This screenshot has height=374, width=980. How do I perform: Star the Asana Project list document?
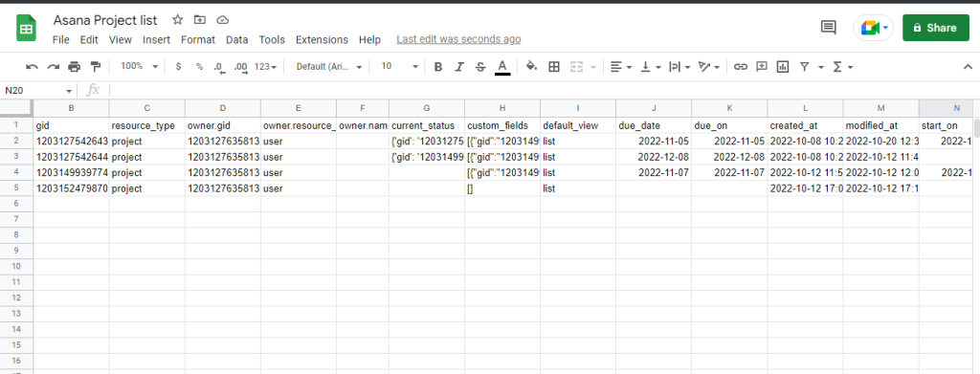tap(177, 20)
